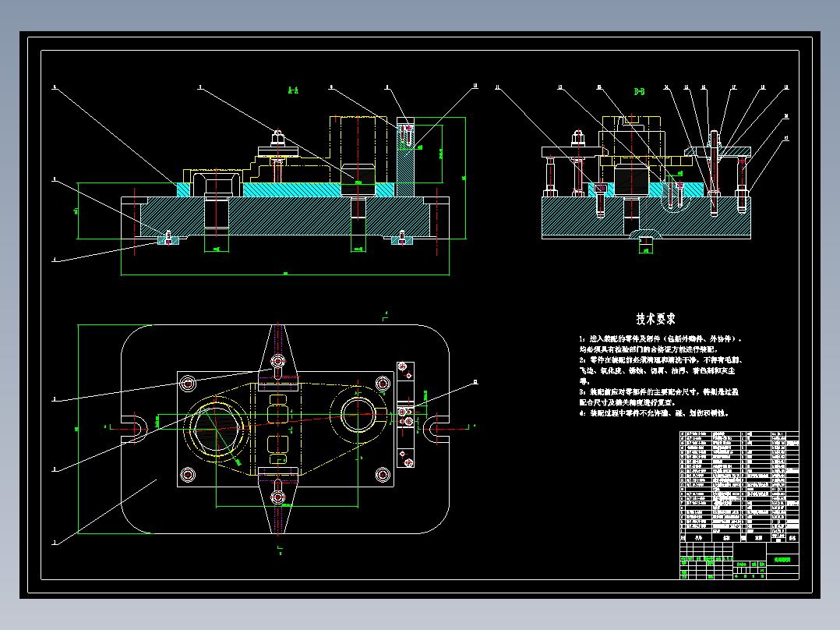The width and height of the screenshot is (840, 630).
Task: Select the top clamp bolt in plan view
Action: coord(277,360)
